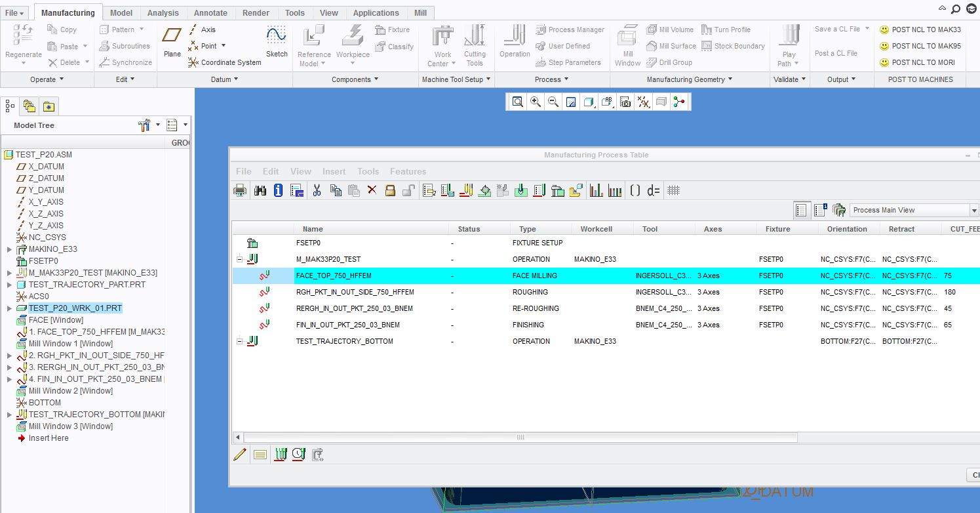Image resolution: width=980 pixels, height=513 pixels.
Task: Click the Coordinate System button
Action: point(224,62)
